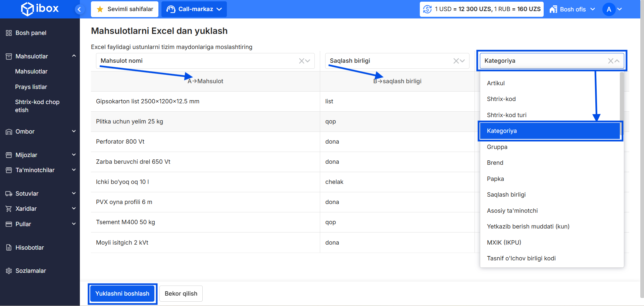644x306 pixels.
Task: Click the ibox logo icon
Action: pyautogui.click(x=27, y=9)
